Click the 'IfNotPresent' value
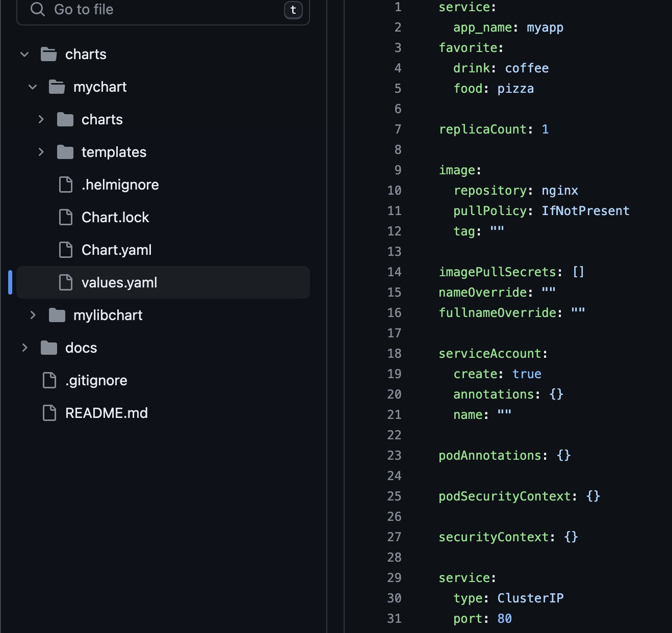The image size is (672, 633). click(x=585, y=211)
